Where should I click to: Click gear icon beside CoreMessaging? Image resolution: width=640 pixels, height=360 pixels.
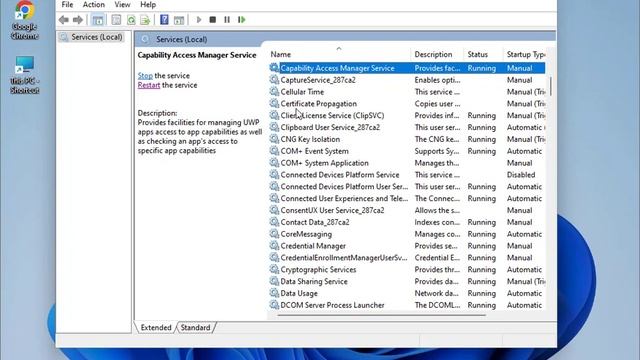click(x=274, y=234)
